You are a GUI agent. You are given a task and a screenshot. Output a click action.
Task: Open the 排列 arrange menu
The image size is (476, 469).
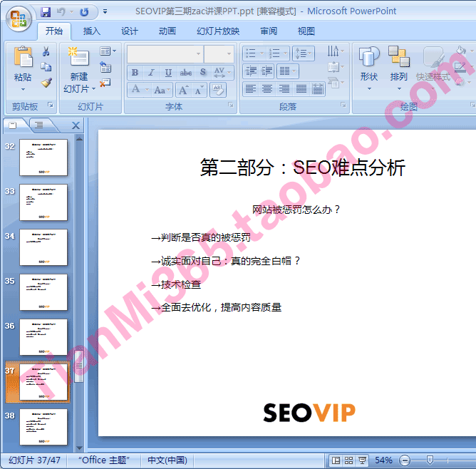(x=398, y=69)
